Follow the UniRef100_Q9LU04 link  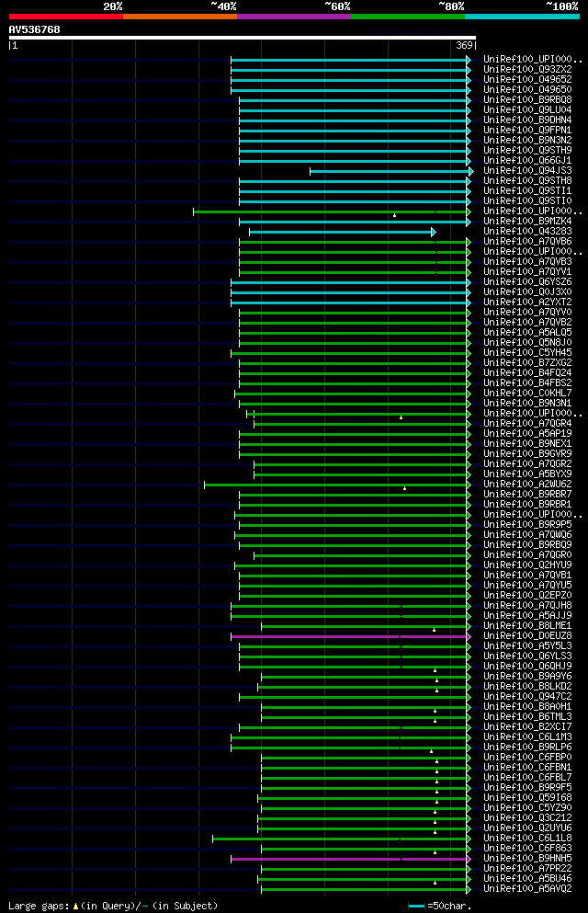[527, 109]
